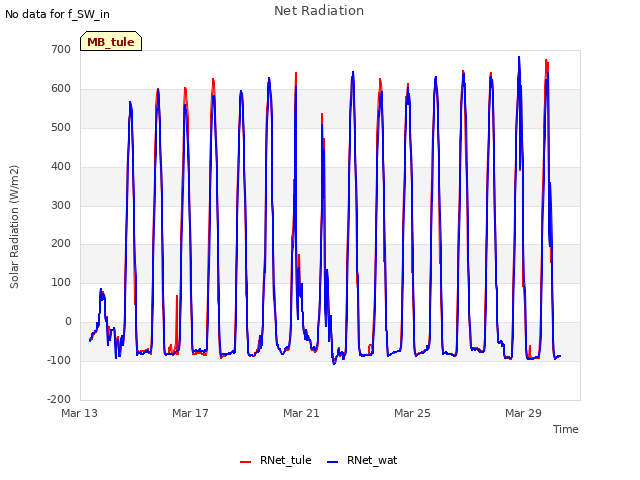Click the Mar 13 x-axis label
640x480 pixels.
point(80,413)
